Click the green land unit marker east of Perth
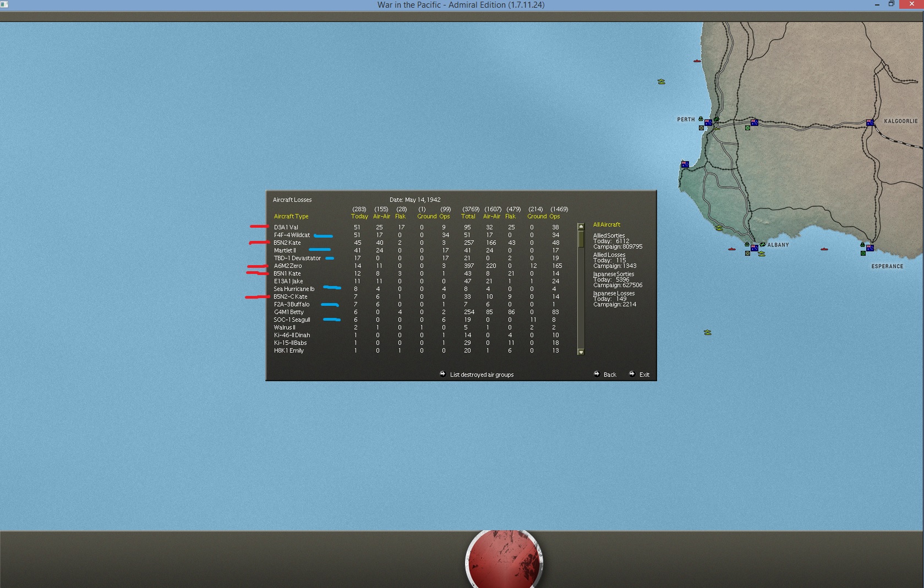Image resolution: width=924 pixels, height=588 pixels. pyautogui.click(x=747, y=128)
